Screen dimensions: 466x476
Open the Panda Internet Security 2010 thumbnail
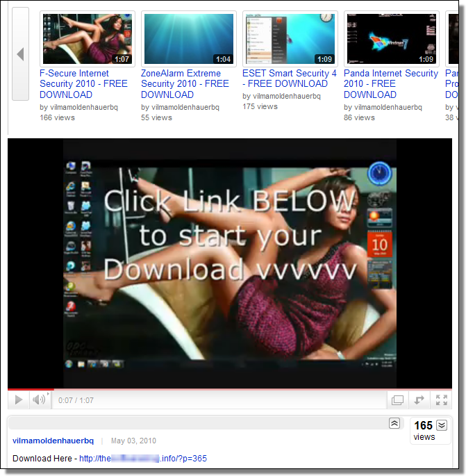point(391,38)
